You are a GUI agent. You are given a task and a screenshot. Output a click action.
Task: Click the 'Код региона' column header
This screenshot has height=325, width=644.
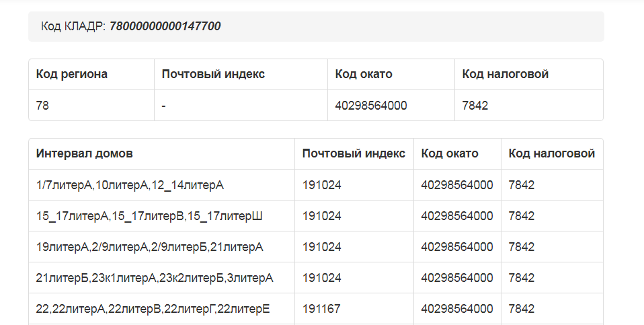tap(72, 74)
